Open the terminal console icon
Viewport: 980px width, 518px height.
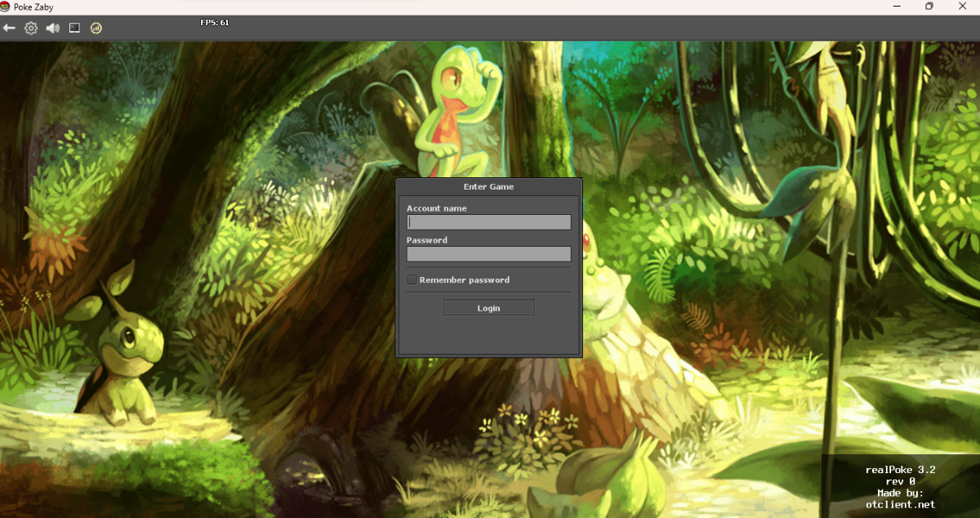coord(74,28)
